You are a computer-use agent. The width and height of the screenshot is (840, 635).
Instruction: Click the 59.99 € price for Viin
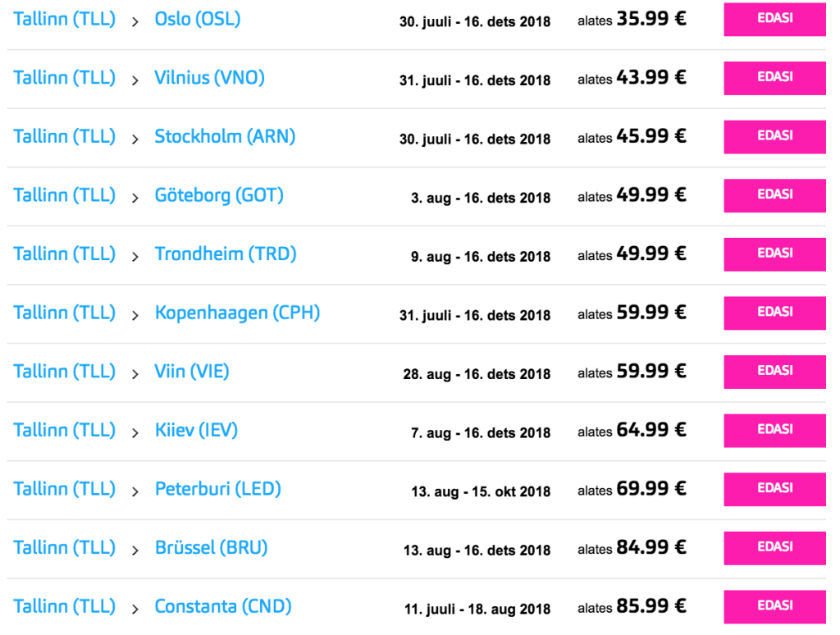click(x=651, y=372)
